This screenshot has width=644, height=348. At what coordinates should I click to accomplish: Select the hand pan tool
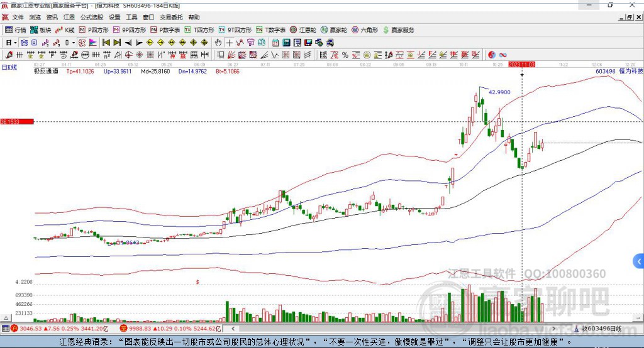click(218, 43)
